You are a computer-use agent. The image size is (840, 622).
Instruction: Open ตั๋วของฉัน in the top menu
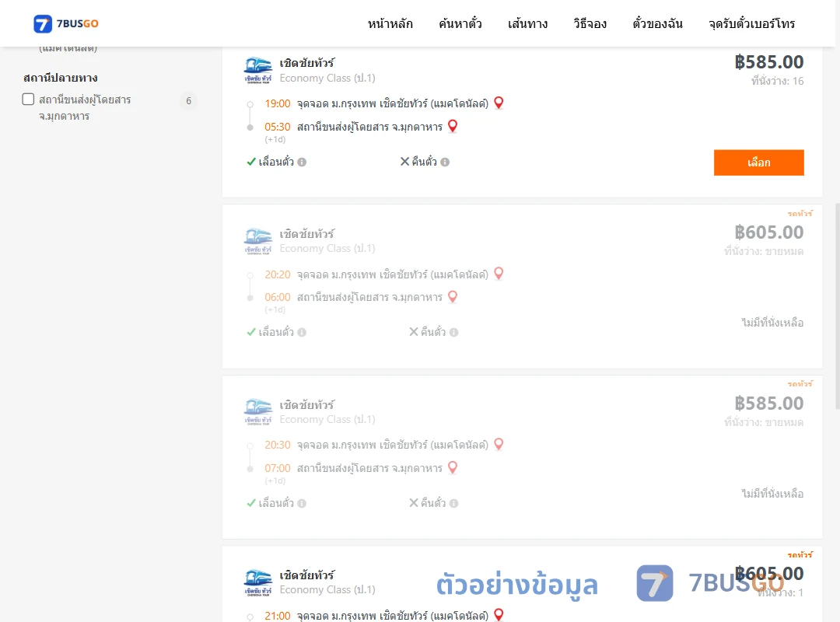pyautogui.click(x=657, y=23)
